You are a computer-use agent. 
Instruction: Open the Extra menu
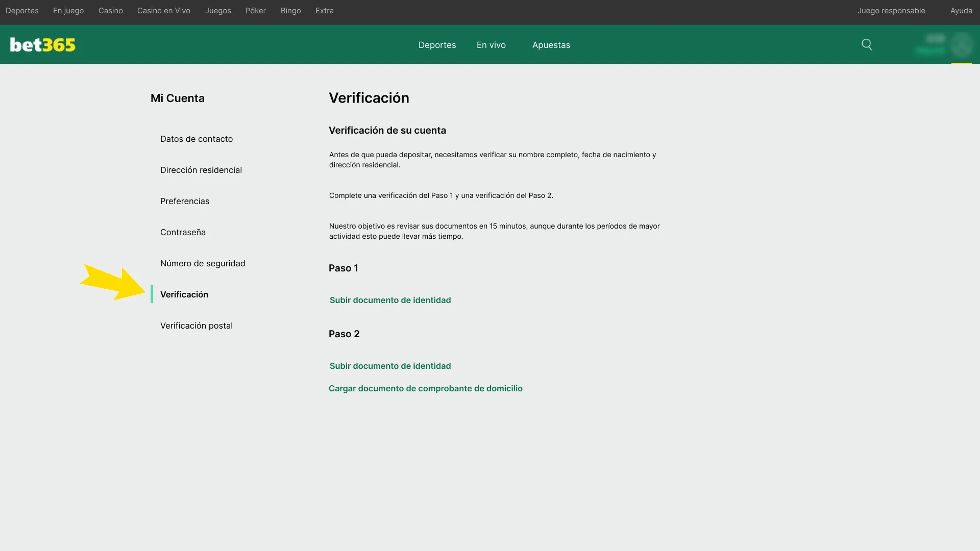(324, 10)
